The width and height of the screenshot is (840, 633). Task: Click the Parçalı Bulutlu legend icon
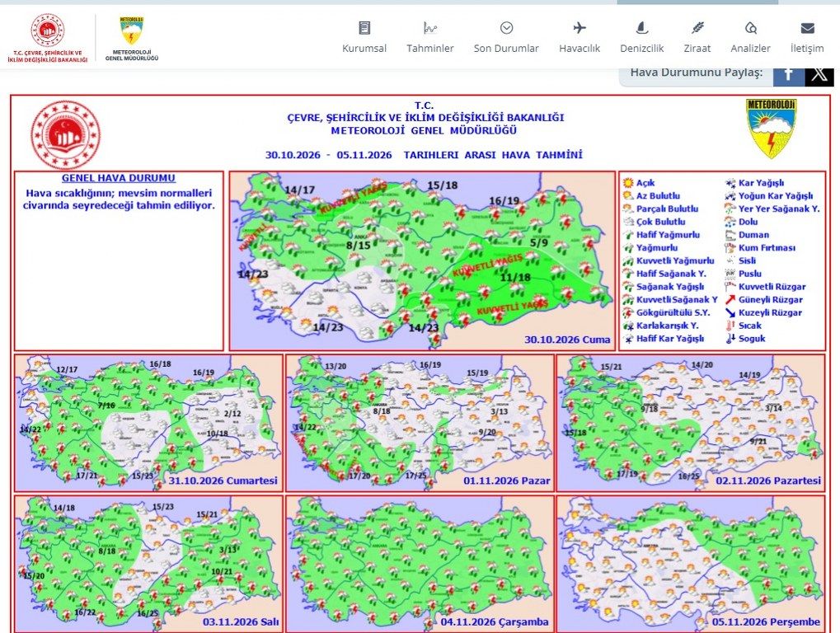point(628,209)
